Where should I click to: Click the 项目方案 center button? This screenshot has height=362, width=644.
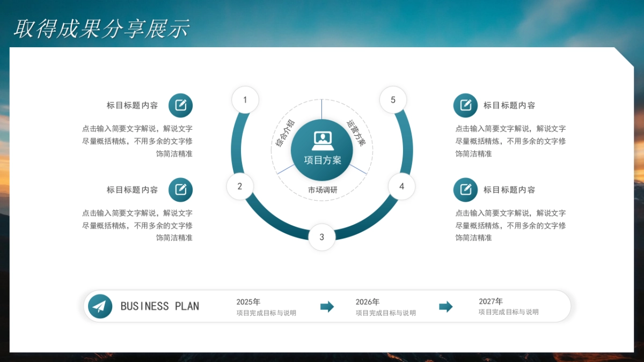point(321,158)
